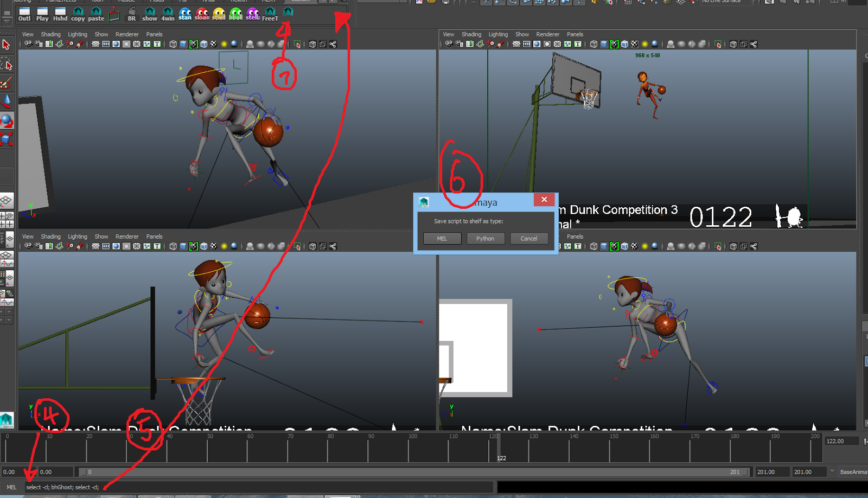Click the current frame field showing 122.00
The width and height of the screenshot is (868, 498).
841,441
